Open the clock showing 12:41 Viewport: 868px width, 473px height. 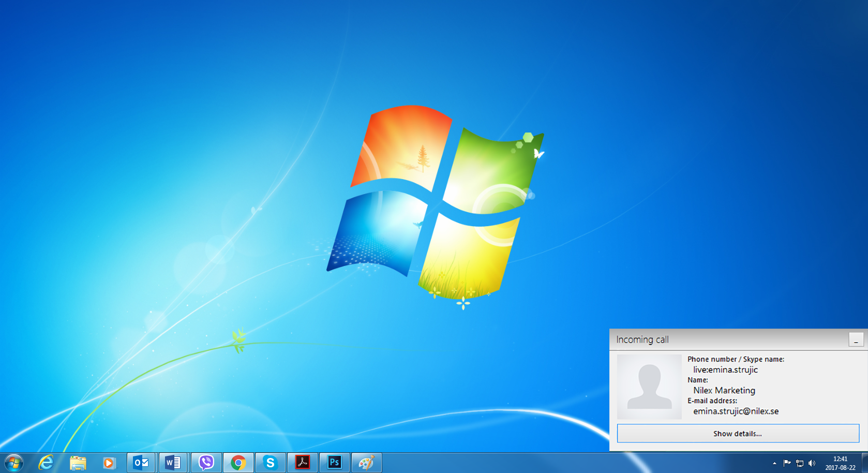click(840, 463)
